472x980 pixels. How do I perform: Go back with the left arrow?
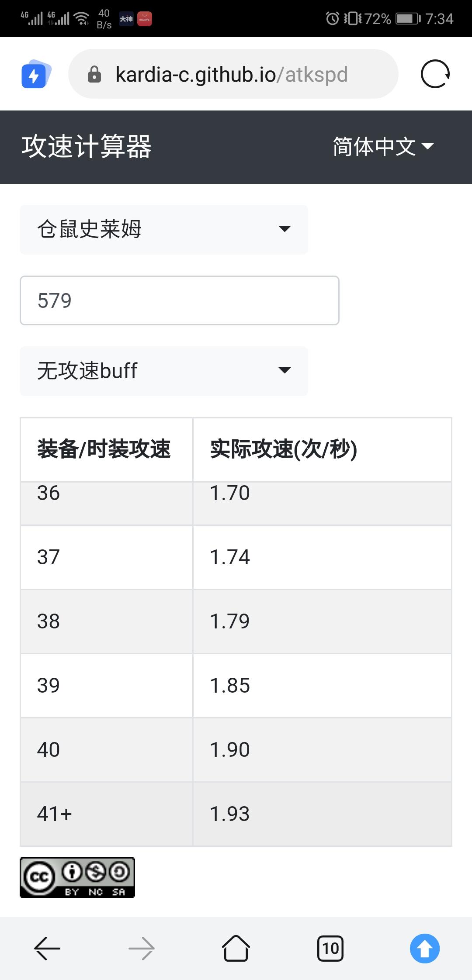point(47,948)
